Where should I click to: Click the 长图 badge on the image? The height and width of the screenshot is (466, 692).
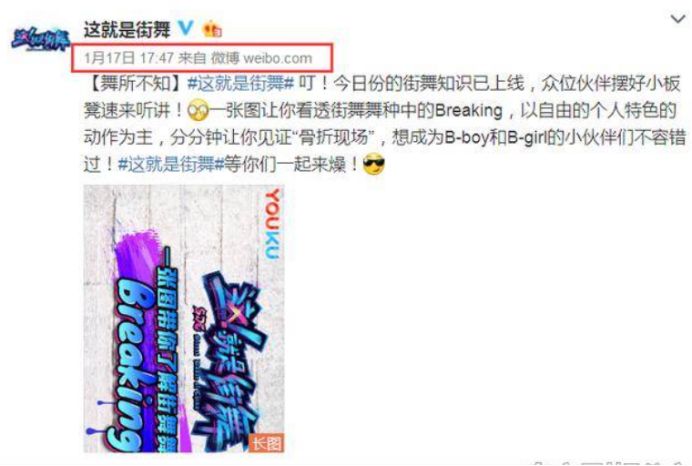click(266, 443)
